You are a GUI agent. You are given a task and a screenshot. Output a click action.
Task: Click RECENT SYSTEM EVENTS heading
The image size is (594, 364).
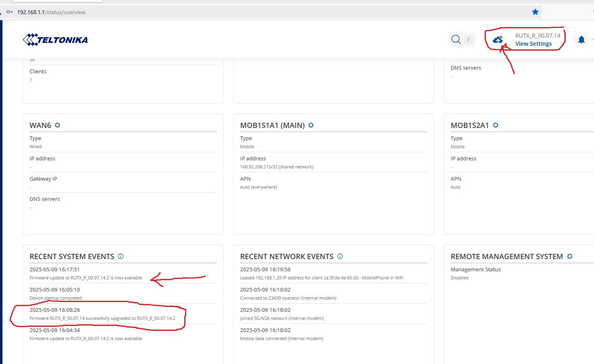(72, 257)
